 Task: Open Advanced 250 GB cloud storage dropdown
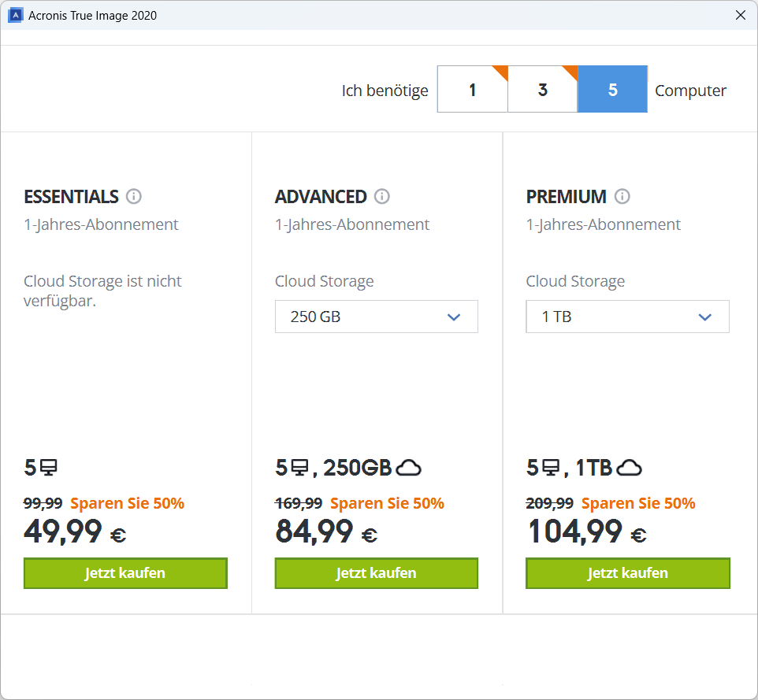click(x=376, y=317)
